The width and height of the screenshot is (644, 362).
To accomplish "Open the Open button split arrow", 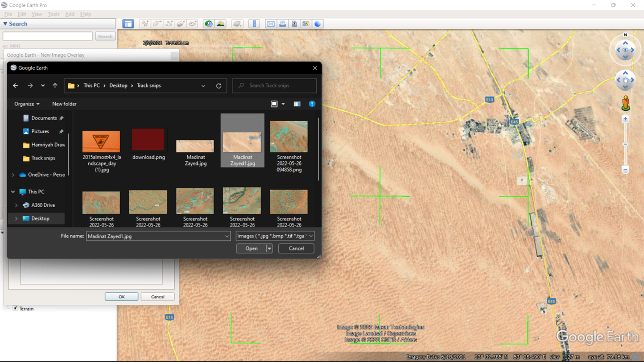I will pos(269,248).
